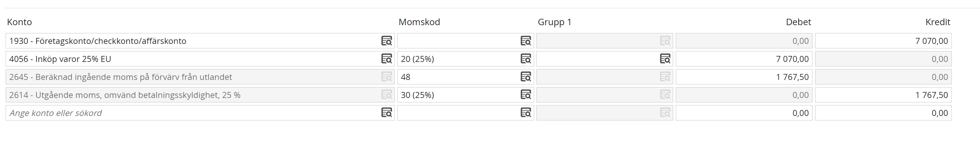Open Momskod lookup in the 1930 row
The width and height of the screenshot is (980, 146).
pyautogui.click(x=526, y=41)
